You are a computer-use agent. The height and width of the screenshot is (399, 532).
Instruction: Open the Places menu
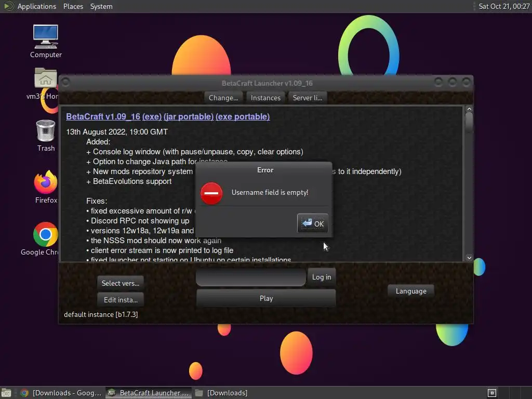pos(73,6)
